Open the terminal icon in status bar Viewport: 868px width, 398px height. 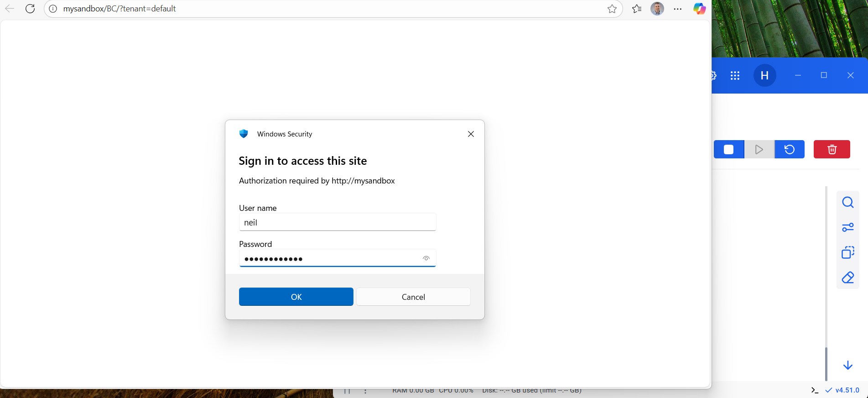point(815,390)
